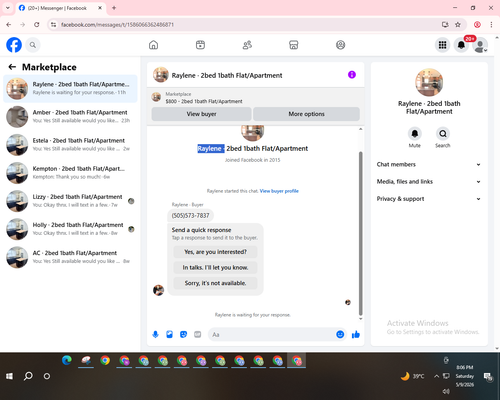The image size is (500, 400).
Task: Click the chat vertical scrollbar
Action: (360, 233)
